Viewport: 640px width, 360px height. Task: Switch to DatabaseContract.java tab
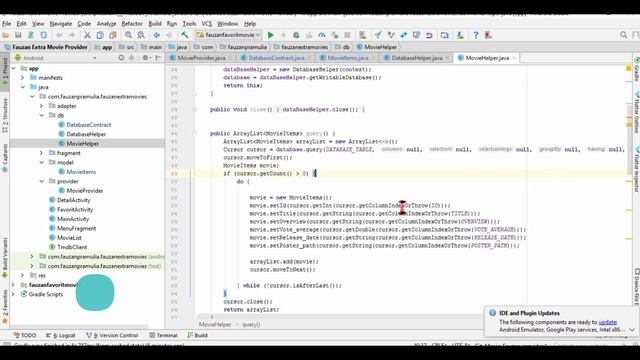point(276,58)
